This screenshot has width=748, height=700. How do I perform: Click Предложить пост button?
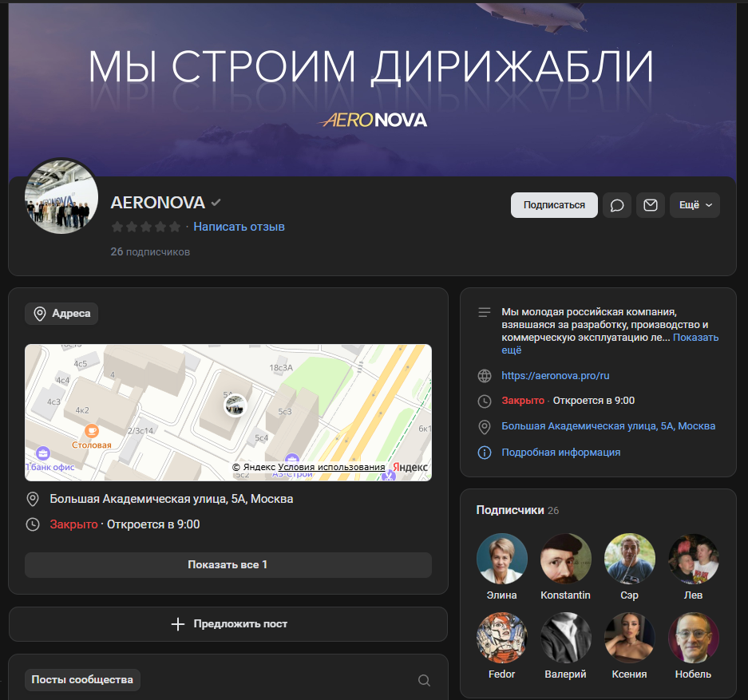pyautogui.click(x=228, y=623)
